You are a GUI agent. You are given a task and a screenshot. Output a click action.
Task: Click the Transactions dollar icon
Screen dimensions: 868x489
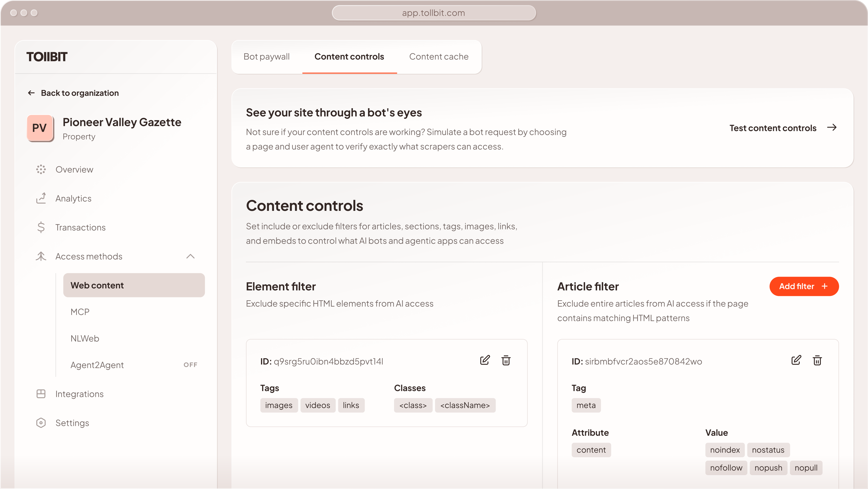[x=41, y=227]
